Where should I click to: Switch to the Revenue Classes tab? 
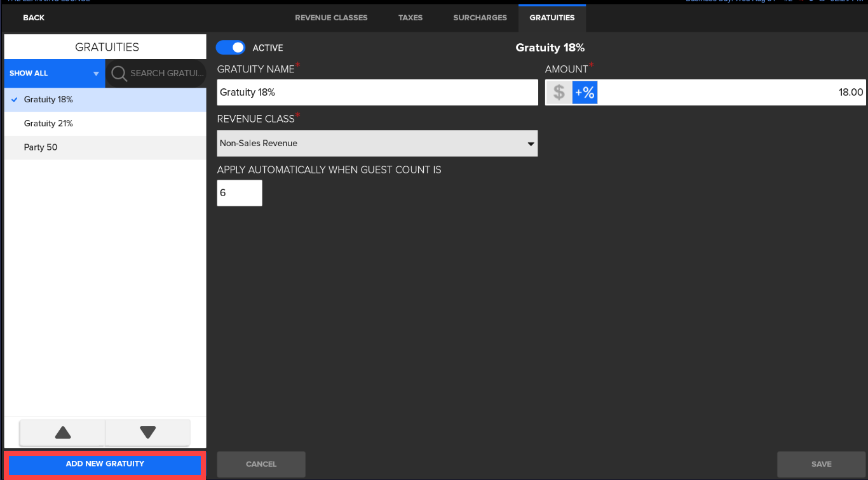[331, 18]
